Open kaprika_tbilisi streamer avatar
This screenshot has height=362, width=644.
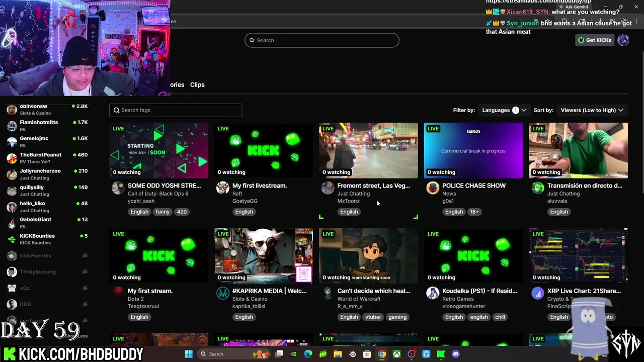click(x=222, y=293)
